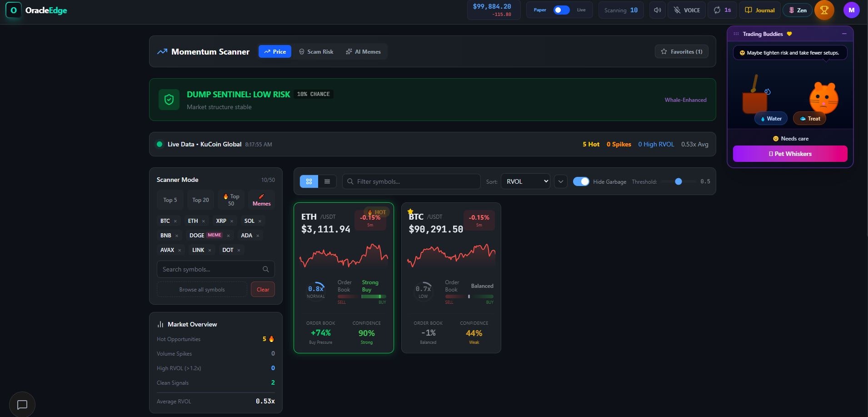Remove DOT symbol chip
The height and width of the screenshot is (417, 868).
click(x=239, y=250)
